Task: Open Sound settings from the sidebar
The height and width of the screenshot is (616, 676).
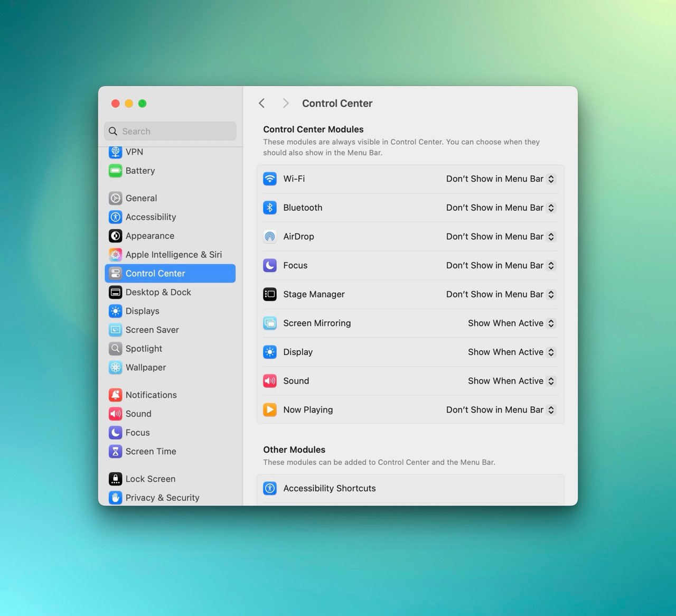Action: [170, 414]
